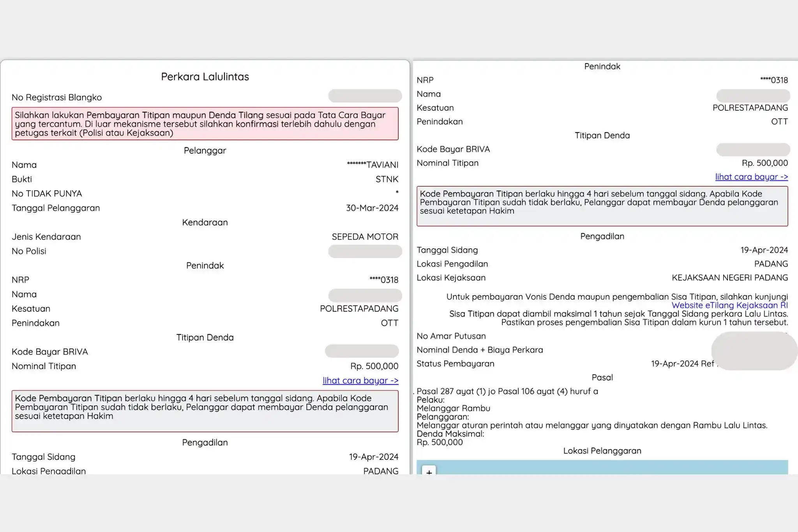Click right panel Tanggal Sidang 19-Apr-2024
Image resolution: width=798 pixels, height=532 pixels.
tap(764, 250)
